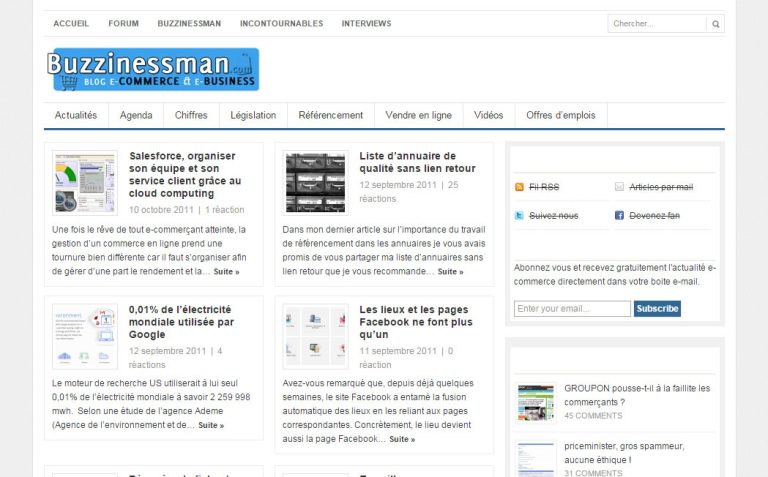Select the Chiffres tab

click(x=191, y=116)
